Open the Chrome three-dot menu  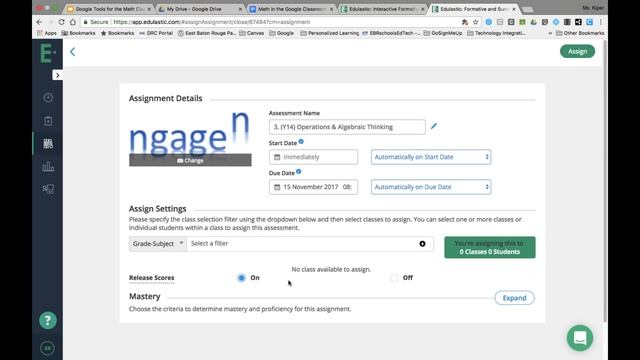601,22
